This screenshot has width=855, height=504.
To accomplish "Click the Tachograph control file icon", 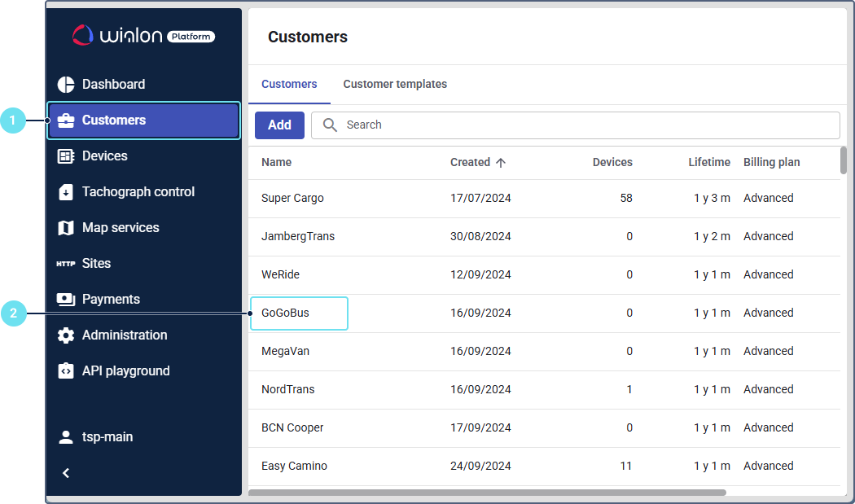I will (66, 192).
